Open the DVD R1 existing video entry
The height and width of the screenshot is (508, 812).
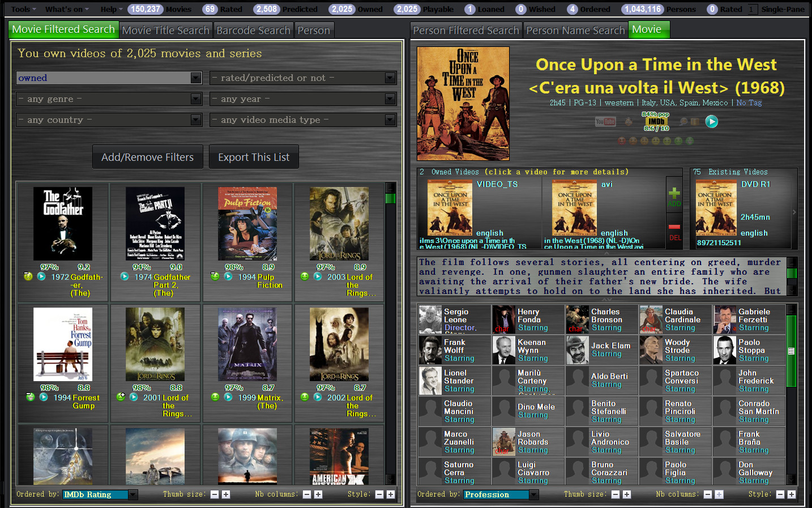[741, 214]
